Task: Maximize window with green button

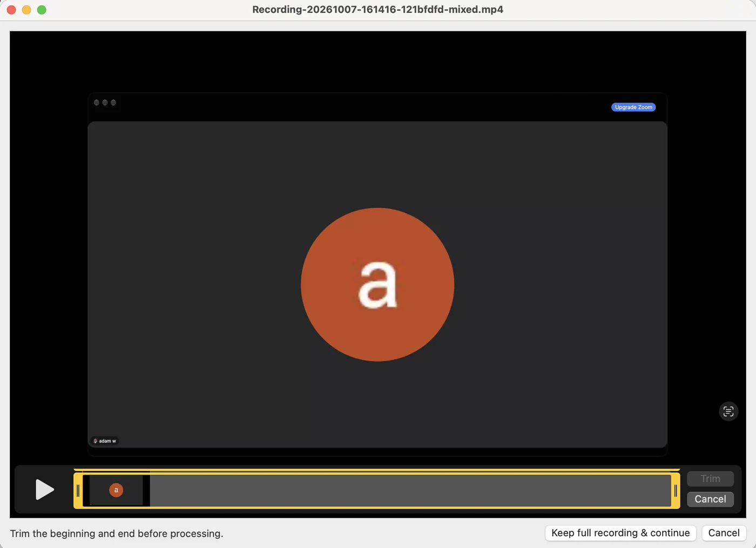Action: (42, 10)
